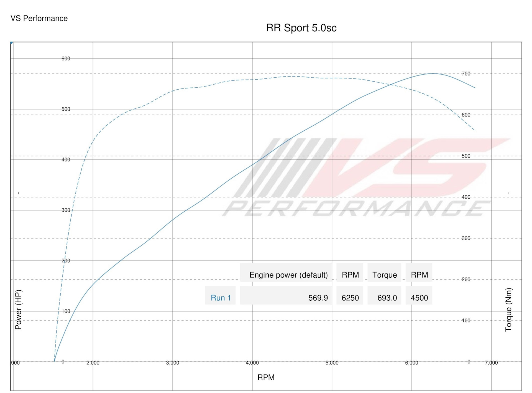Viewport: 532px width, 393px height.
Task: Click the VS Performance label top-left
Action: (x=39, y=19)
